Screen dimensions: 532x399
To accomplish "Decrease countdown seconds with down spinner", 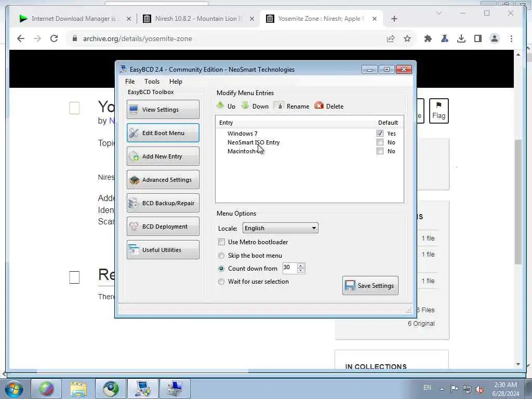I will pyautogui.click(x=301, y=270).
